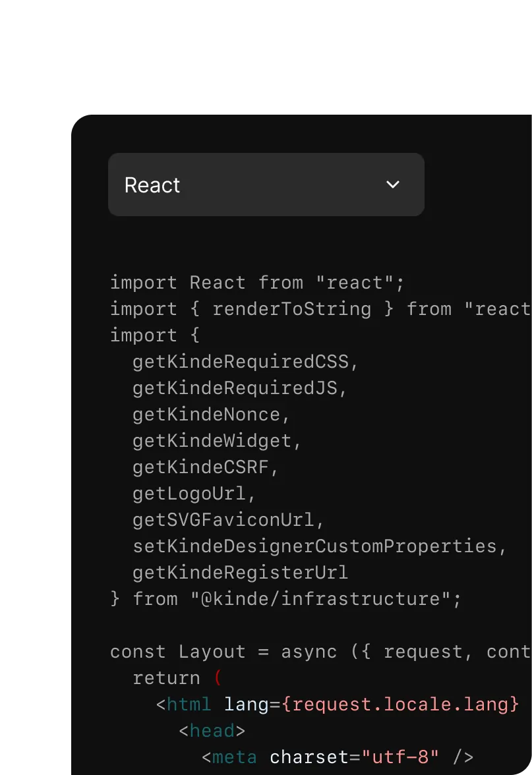Select the head tag in the markup
532x775 pixels.
point(211,730)
